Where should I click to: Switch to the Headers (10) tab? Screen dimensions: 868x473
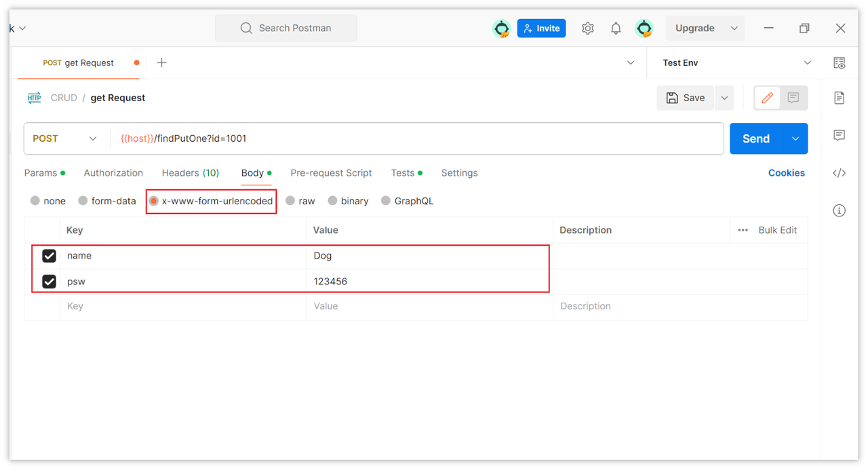click(x=191, y=173)
